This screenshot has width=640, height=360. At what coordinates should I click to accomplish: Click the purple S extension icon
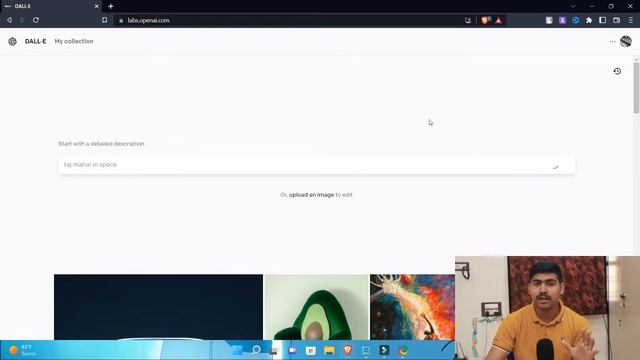[x=562, y=20]
